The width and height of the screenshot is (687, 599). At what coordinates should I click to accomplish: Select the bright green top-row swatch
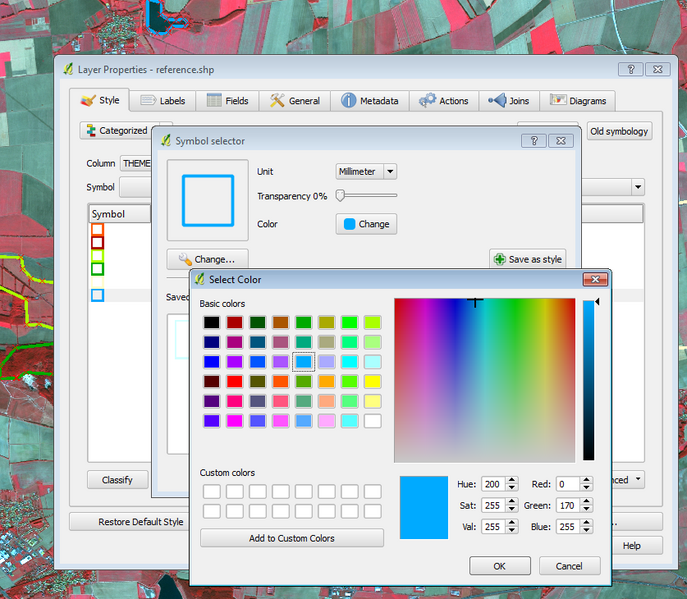click(x=350, y=323)
